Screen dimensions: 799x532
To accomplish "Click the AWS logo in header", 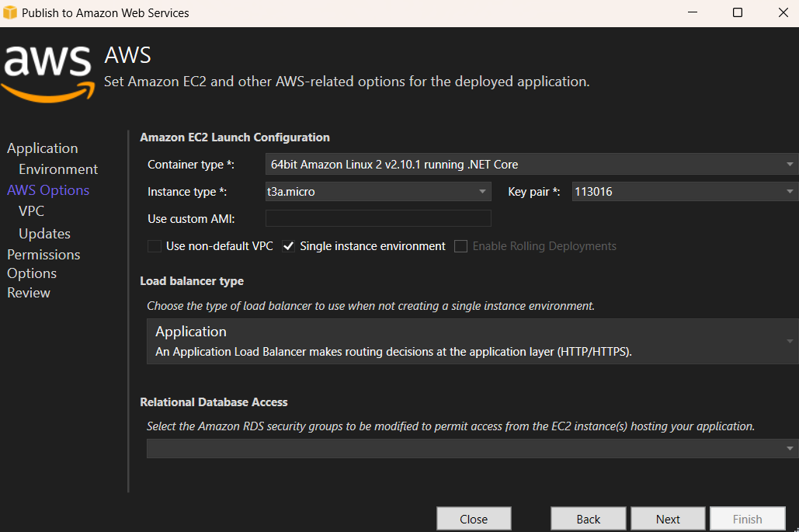I will click(x=48, y=74).
